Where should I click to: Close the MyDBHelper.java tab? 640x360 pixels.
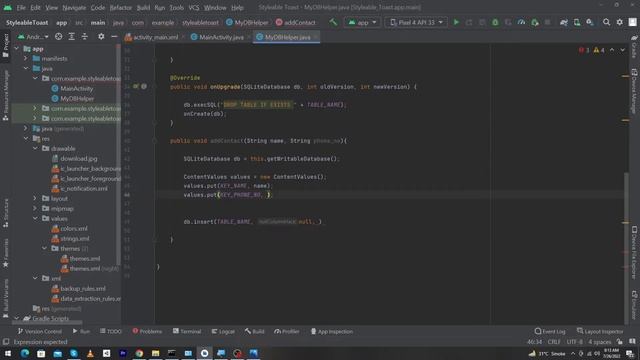click(316, 37)
